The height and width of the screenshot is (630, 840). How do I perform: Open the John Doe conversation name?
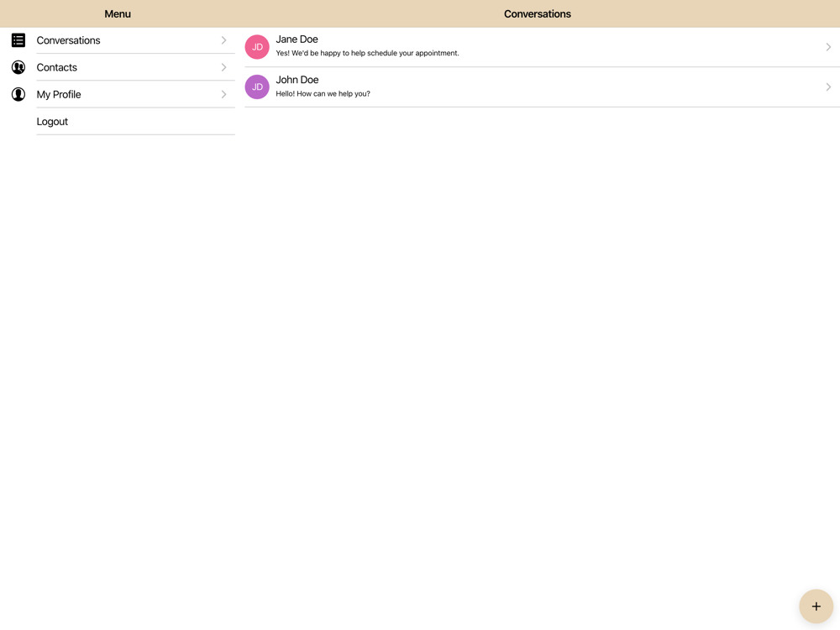(x=297, y=80)
